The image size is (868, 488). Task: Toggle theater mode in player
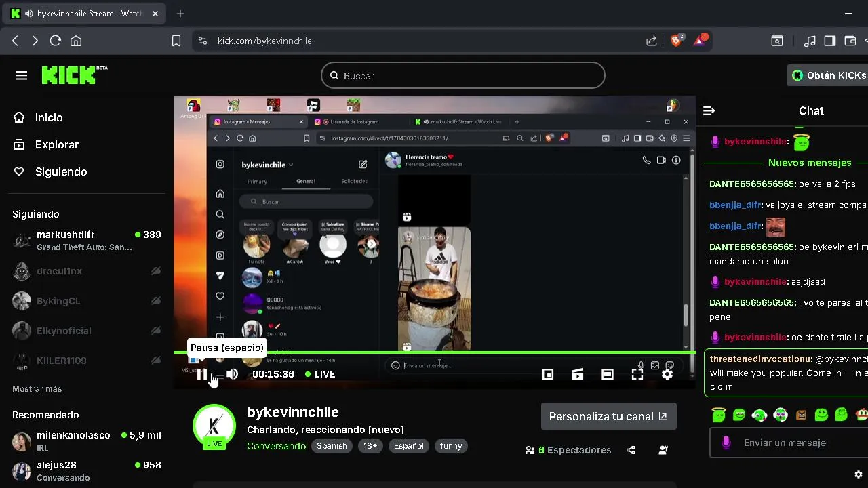(608, 374)
